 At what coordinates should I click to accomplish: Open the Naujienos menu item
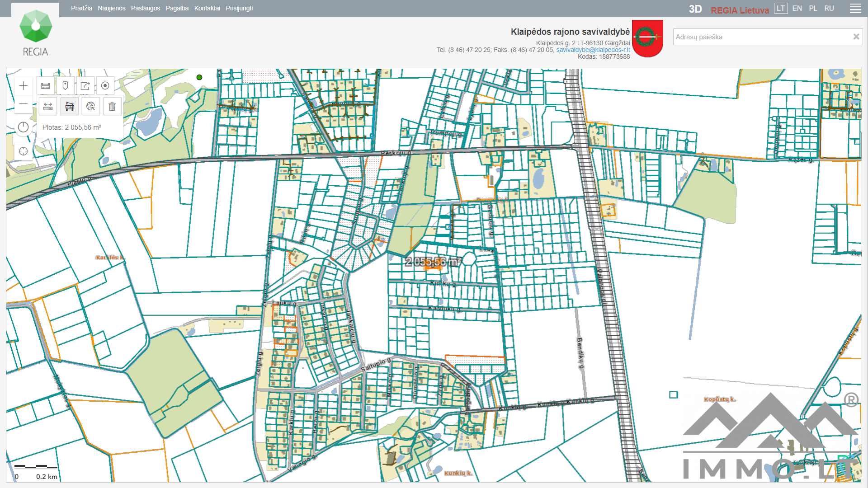(x=112, y=8)
